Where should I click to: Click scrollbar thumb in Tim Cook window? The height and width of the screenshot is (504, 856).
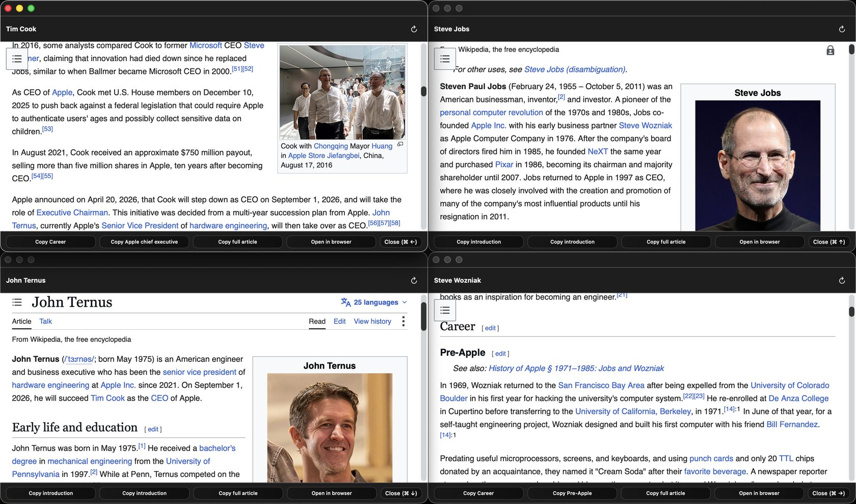tap(423, 91)
